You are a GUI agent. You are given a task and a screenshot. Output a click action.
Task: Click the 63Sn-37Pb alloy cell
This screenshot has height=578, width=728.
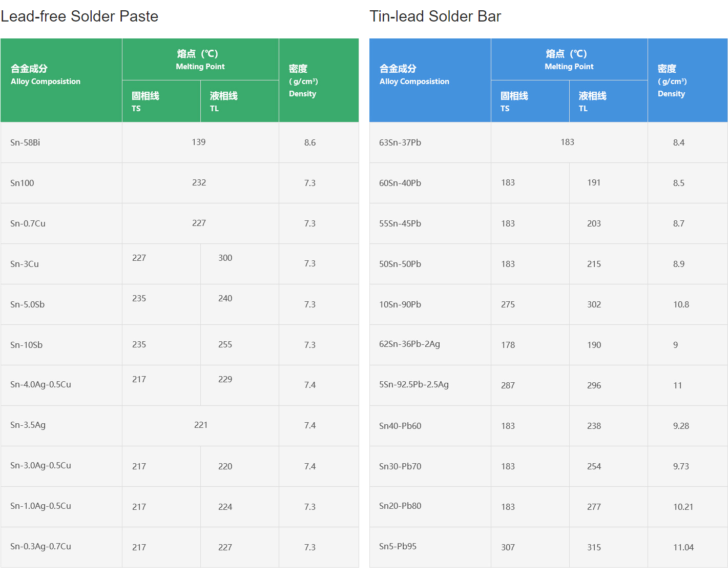(400, 142)
